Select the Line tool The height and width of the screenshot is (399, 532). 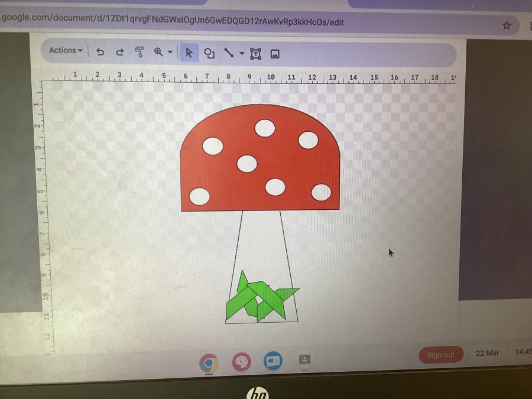click(229, 54)
